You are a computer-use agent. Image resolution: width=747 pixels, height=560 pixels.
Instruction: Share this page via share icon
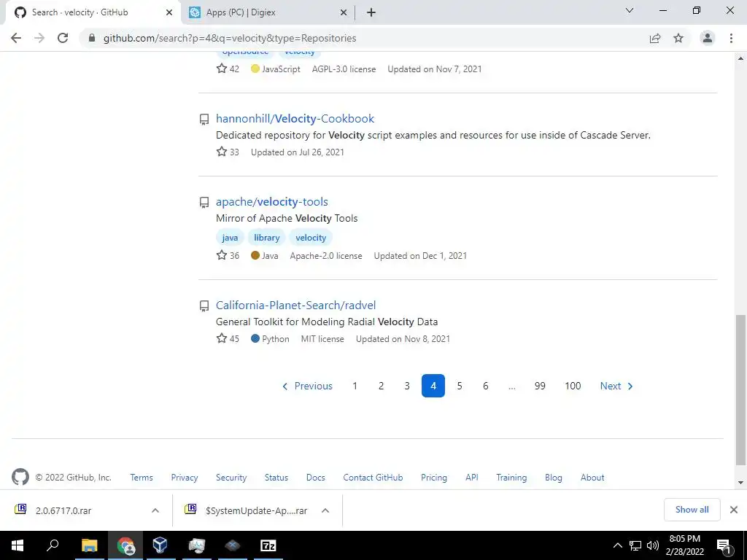[x=655, y=38]
